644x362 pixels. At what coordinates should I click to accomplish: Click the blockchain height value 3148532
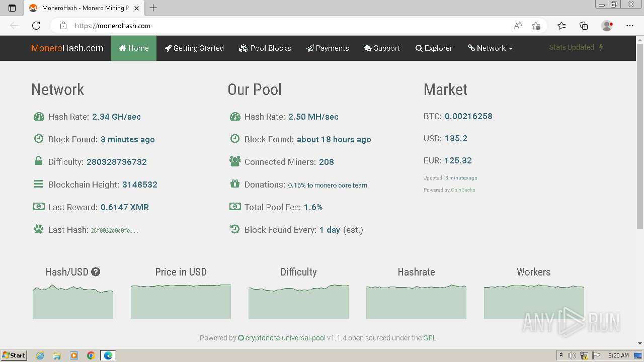[x=140, y=185]
